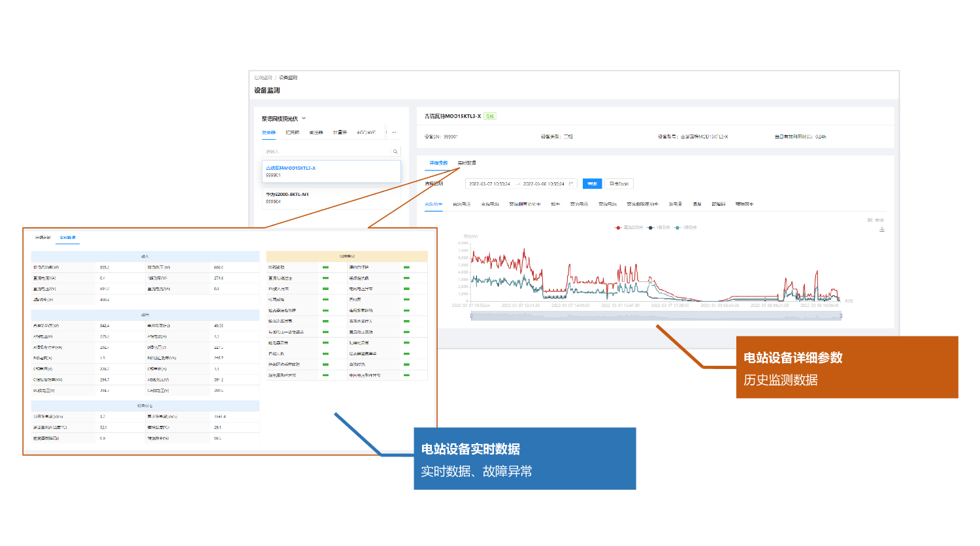Screen dimensions: 980x546
Task: Select the 直流功率 metric tab
Action: pos(434,204)
